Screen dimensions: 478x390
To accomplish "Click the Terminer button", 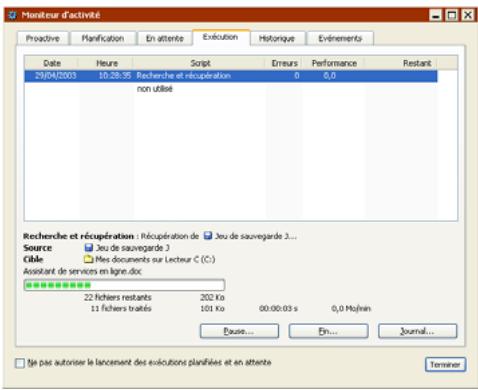I will pos(445,365).
